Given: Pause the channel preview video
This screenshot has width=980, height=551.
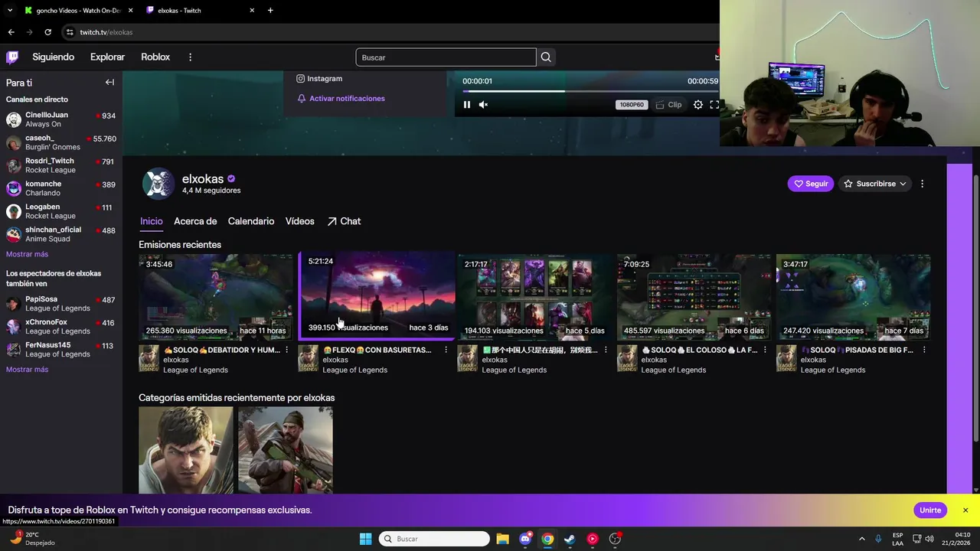Looking at the screenshot, I should (x=467, y=105).
